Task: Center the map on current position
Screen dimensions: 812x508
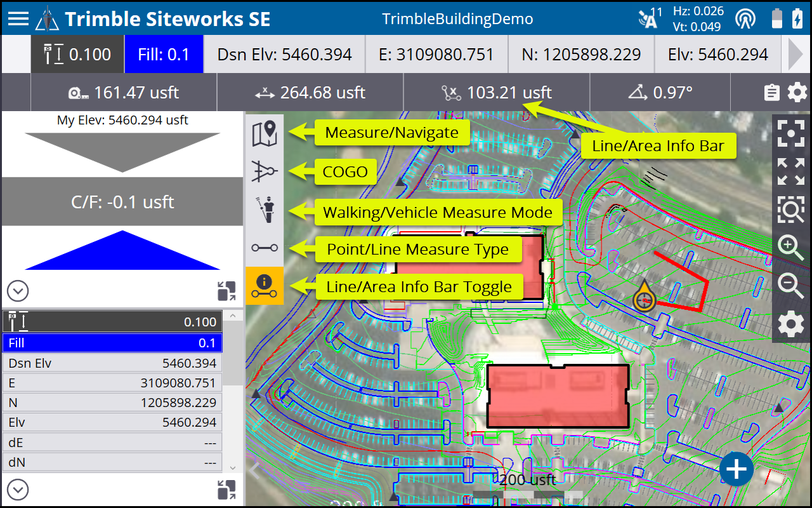Action: click(x=791, y=133)
